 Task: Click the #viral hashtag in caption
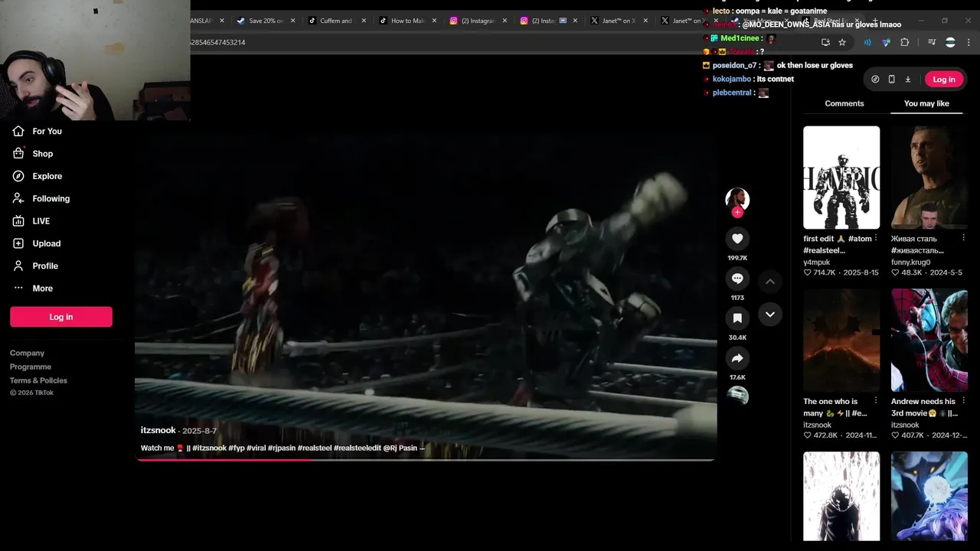coord(256,448)
